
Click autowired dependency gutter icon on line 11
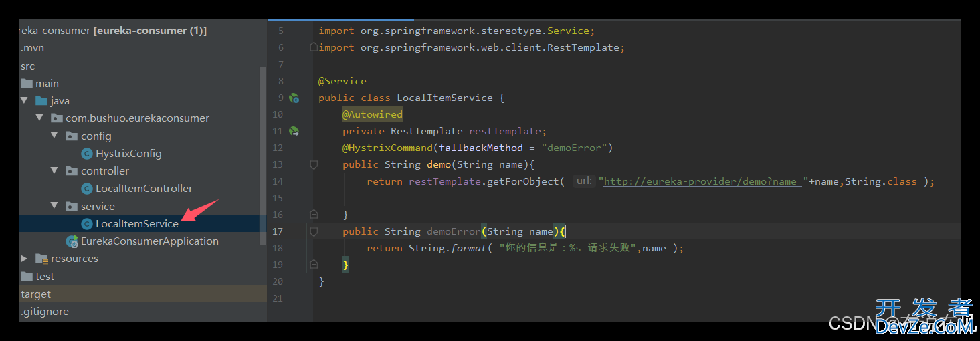pos(294,131)
